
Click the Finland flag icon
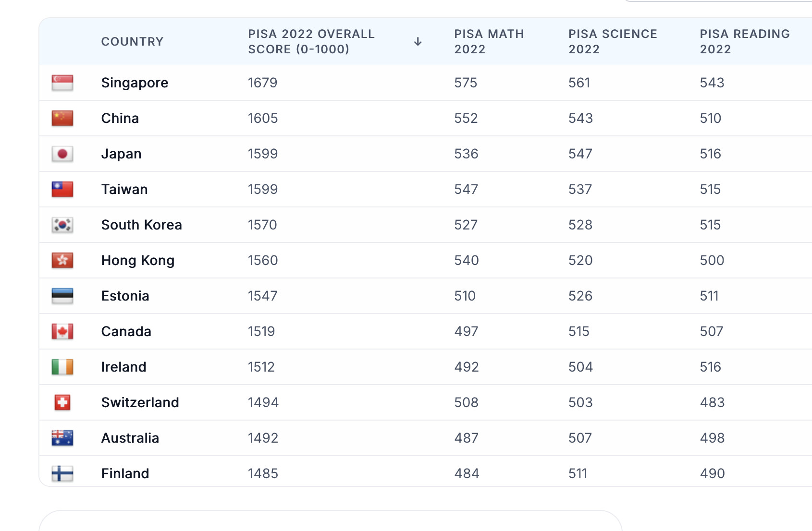(x=62, y=474)
